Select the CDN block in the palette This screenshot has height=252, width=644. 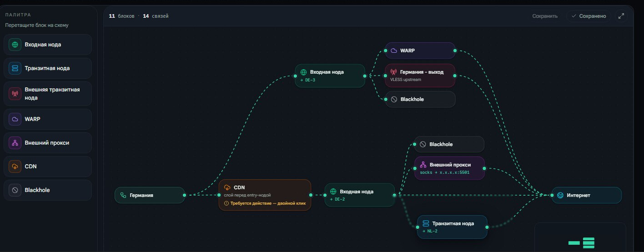pos(48,166)
